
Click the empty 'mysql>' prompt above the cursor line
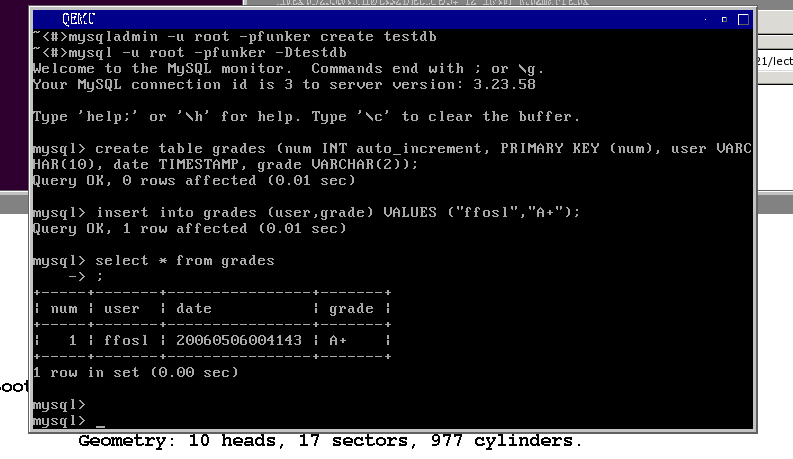pyautogui.click(x=59, y=405)
